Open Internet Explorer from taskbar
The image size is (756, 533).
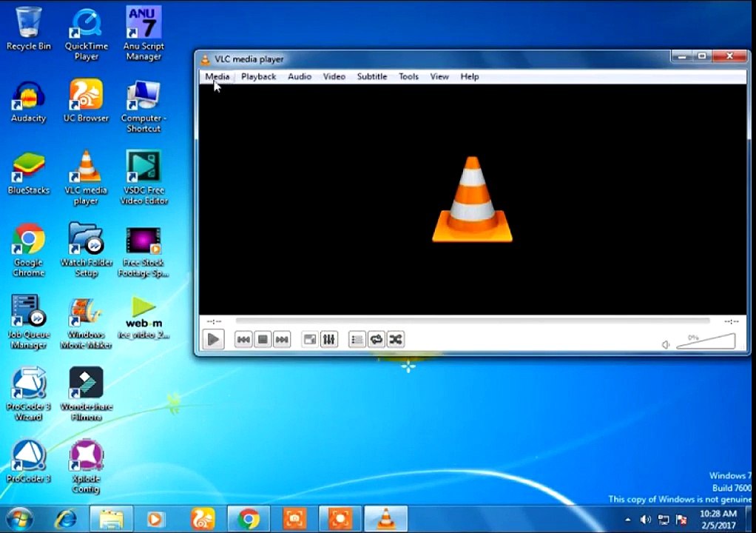66,520
